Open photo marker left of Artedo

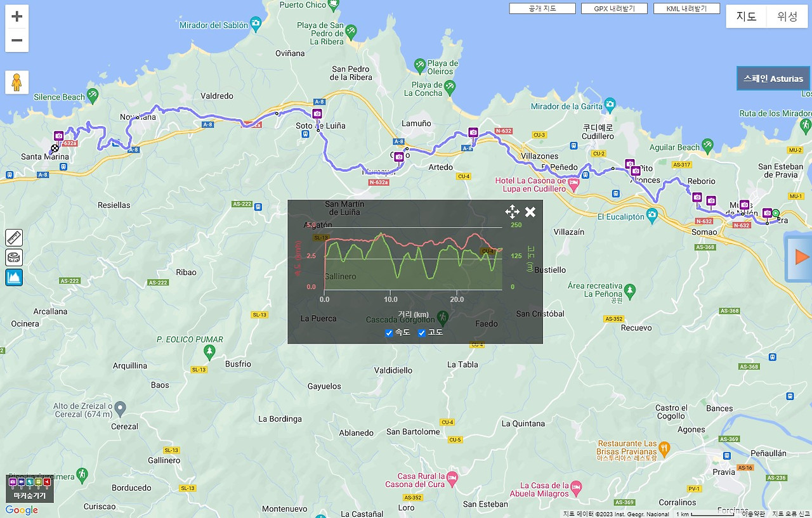coord(399,157)
